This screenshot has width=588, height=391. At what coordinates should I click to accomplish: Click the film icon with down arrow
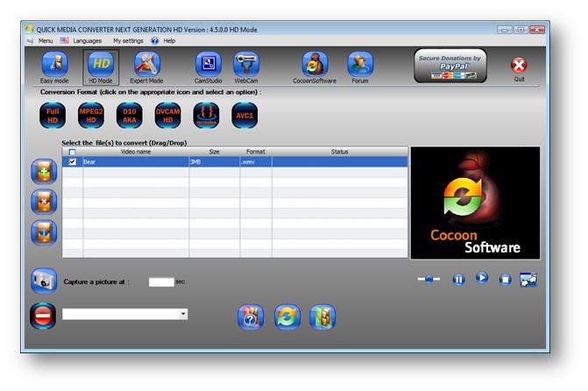pos(44,232)
